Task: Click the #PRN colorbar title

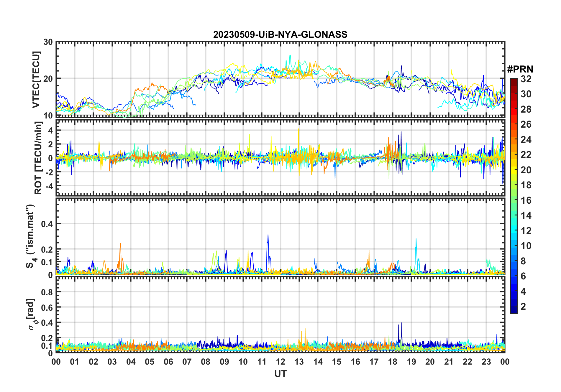Action: pos(520,69)
